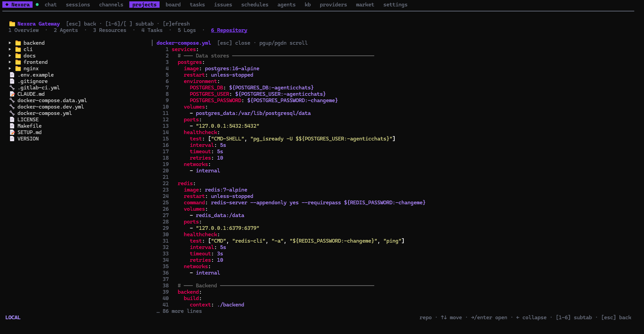Click the .gitignore file icon

[12, 81]
